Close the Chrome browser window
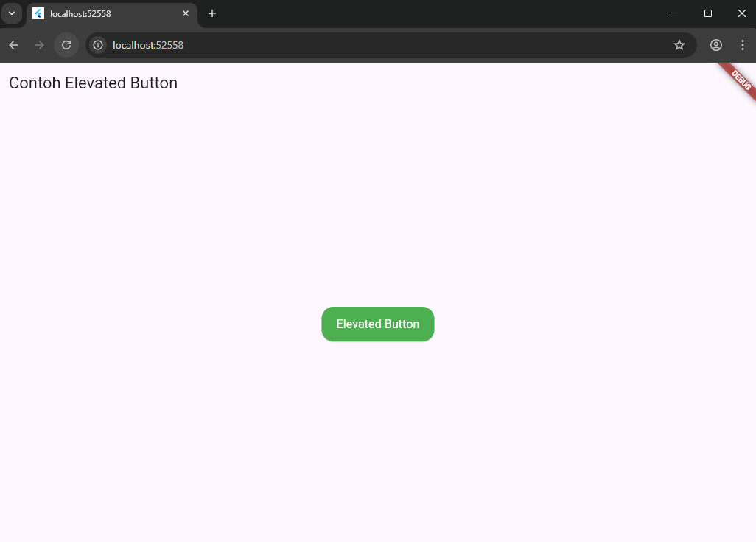The image size is (756, 542). (741, 13)
